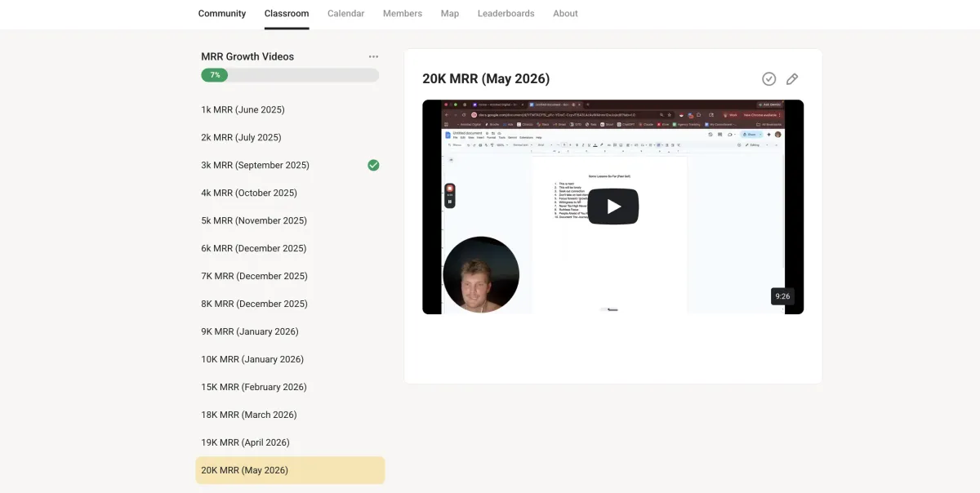Image resolution: width=980 pixels, height=493 pixels.
Task: Open the MRR Growth Videos three-dot menu
Action: point(373,56)
